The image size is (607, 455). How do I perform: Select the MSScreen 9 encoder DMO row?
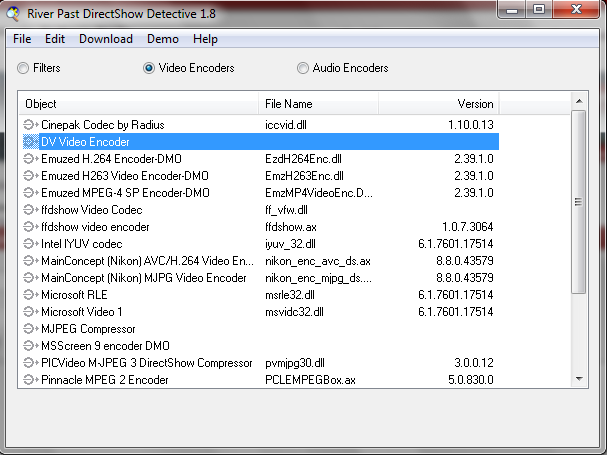(261, 346)
